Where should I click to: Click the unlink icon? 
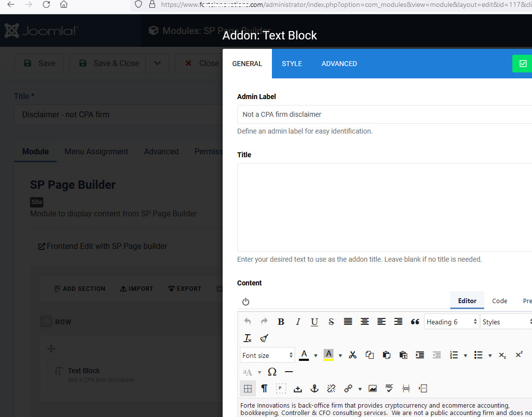pyautogui.click(x=331, y=388)
